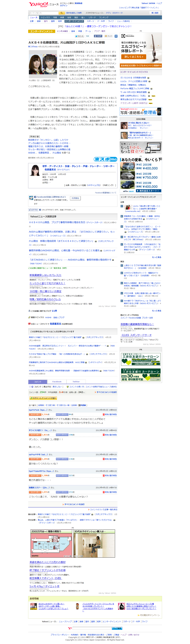
Task: Click the 新築賃貸探しはレオパレス21 ad link
Action: 45,275
